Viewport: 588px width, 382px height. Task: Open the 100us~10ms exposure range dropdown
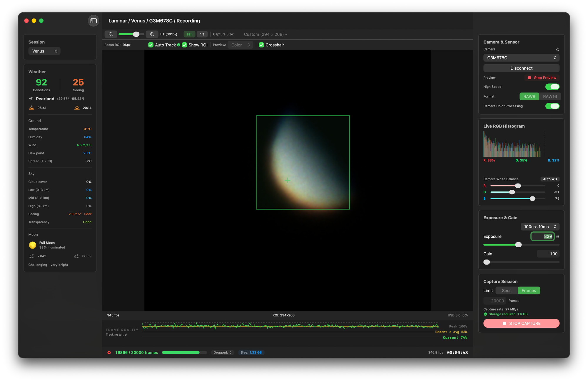point(540,227)
